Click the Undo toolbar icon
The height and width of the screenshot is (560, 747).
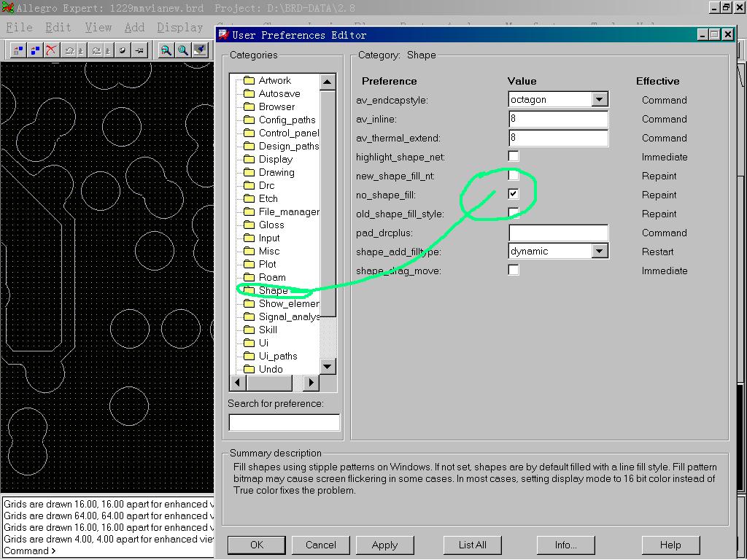pos(69,50)
